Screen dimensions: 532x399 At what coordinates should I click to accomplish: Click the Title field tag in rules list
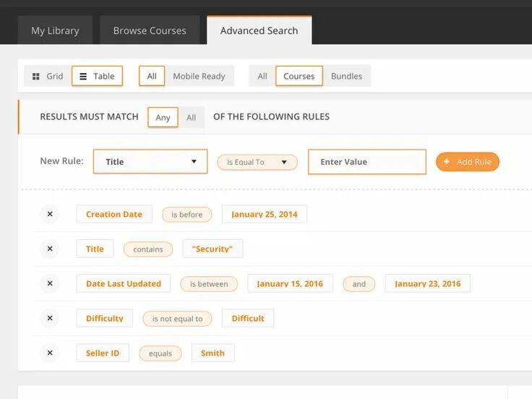tap(95, 249)
